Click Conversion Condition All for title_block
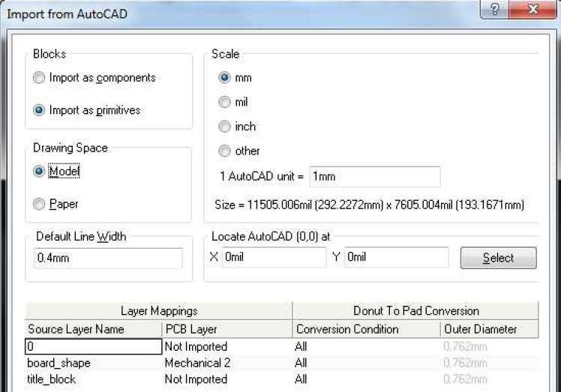This screenshot has width=561, height=392. click(x=366, y=379)
